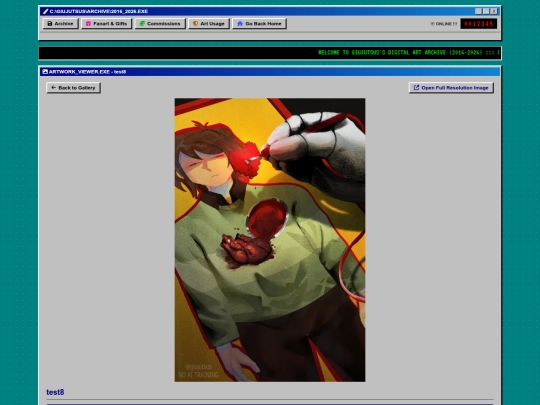Open the Archive navigation button

(x=61, y=23)
